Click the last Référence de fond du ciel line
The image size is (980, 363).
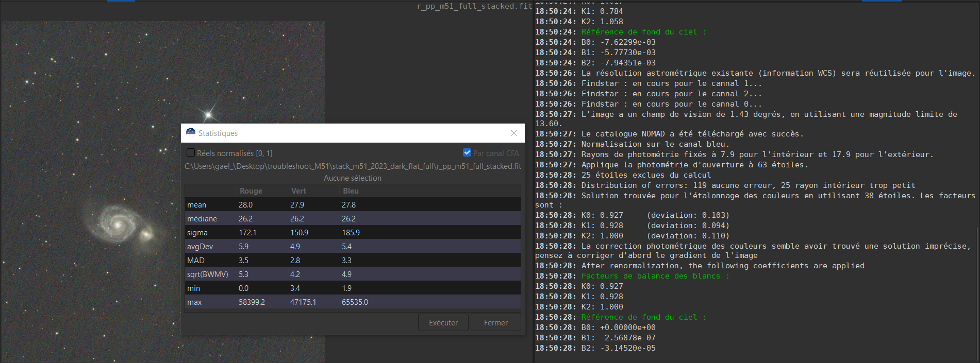643,317
